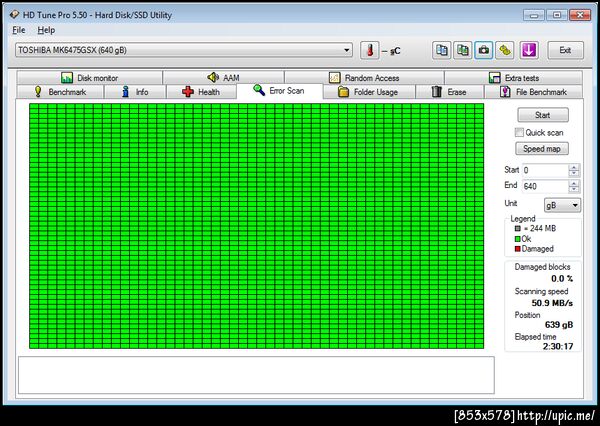Click the 50.9 MB/s scanning speed value
The image size is (600, 426).
click(552, 303)
